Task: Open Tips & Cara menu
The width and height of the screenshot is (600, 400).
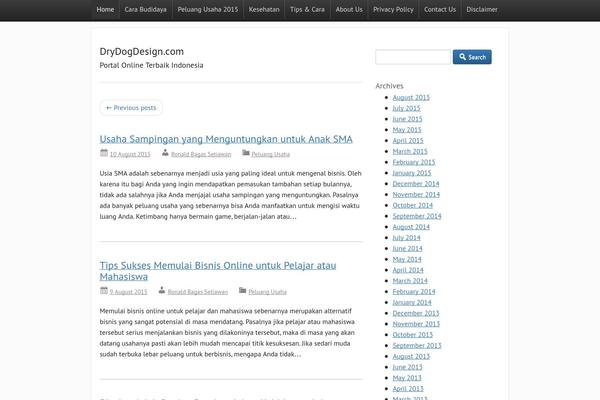Action: pos(307,10)
